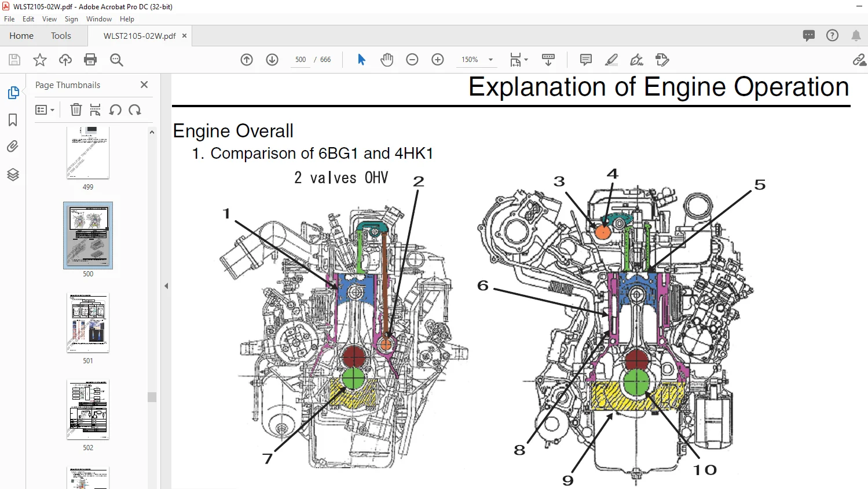This screenshot has width=868, height=489.
Task: Close the WLST2105-02W.pdf tab
Action: click(x=185, y=35)
